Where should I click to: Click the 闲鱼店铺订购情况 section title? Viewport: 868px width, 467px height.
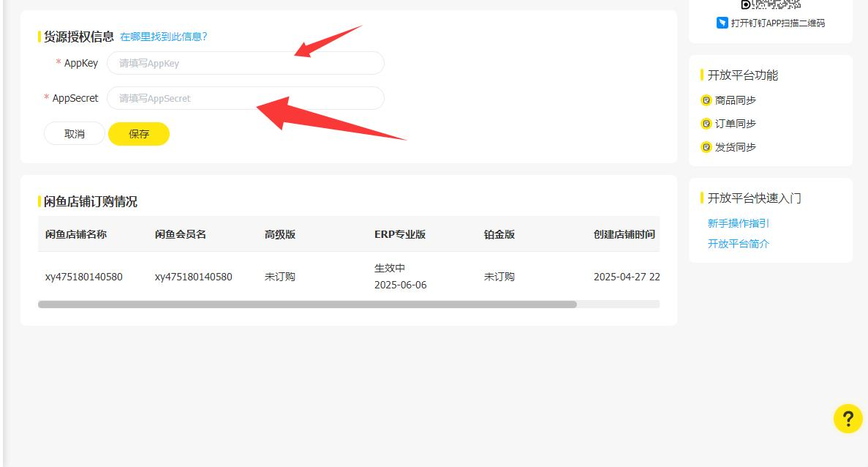pyautogui.click(x=90, y=201)
